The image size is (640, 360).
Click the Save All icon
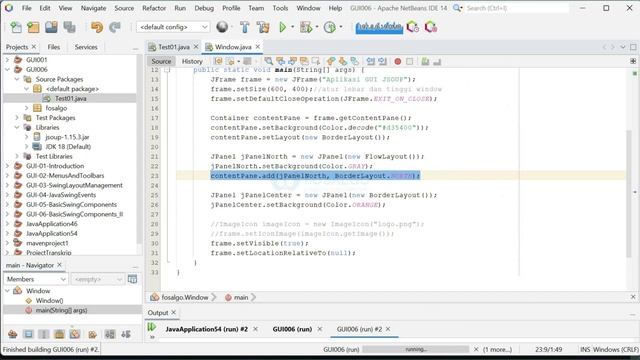coord(69,27)
